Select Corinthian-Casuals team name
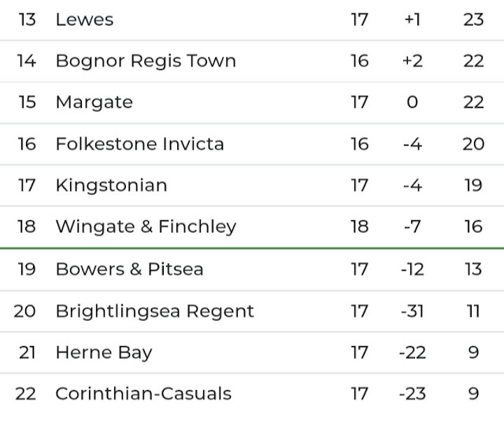Viewport: 504px width, 428px height. click(x=143, y=394)
